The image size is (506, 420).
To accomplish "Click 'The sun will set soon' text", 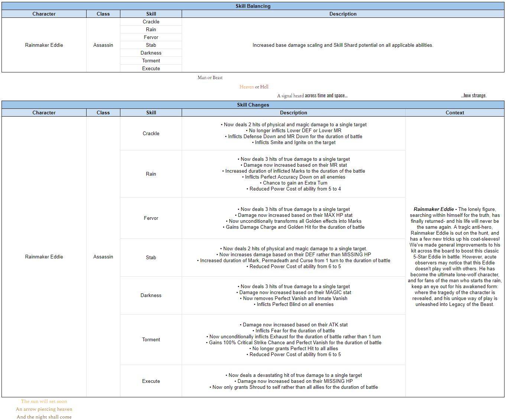I will pyautogui.click(x=44, y=401).
